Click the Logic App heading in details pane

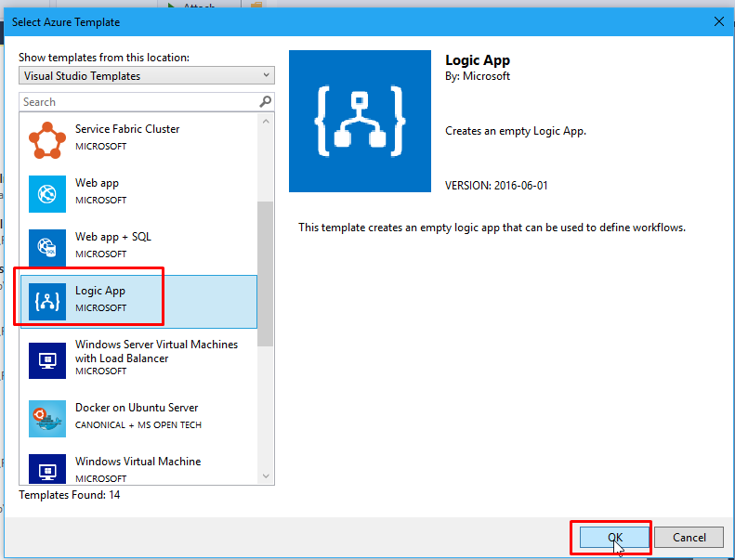click(478, 60)
